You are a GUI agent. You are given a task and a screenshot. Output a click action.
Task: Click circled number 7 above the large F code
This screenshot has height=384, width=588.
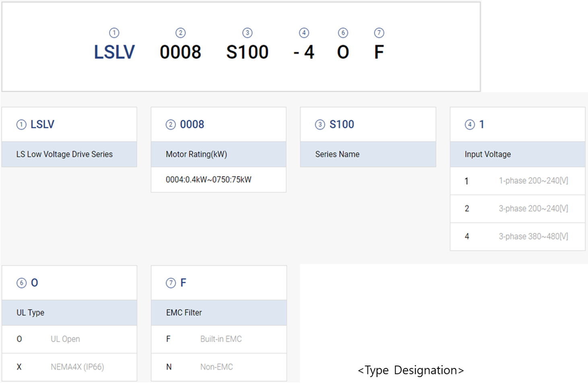(379, 33)
